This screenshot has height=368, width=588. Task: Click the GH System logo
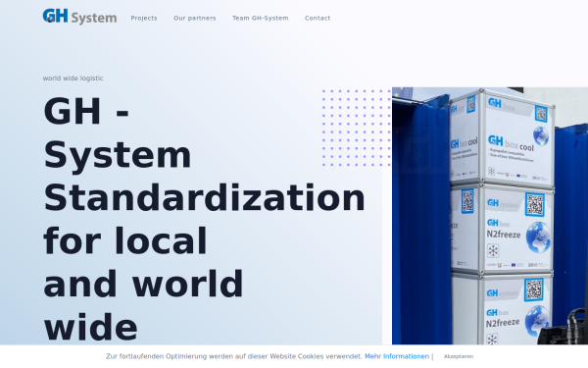[80, 17]
